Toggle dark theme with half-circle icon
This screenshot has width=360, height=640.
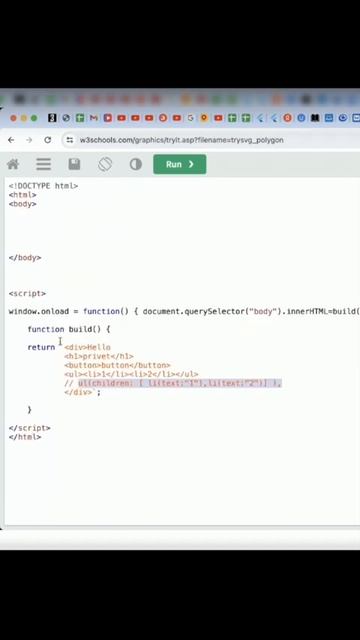[136, 164]
